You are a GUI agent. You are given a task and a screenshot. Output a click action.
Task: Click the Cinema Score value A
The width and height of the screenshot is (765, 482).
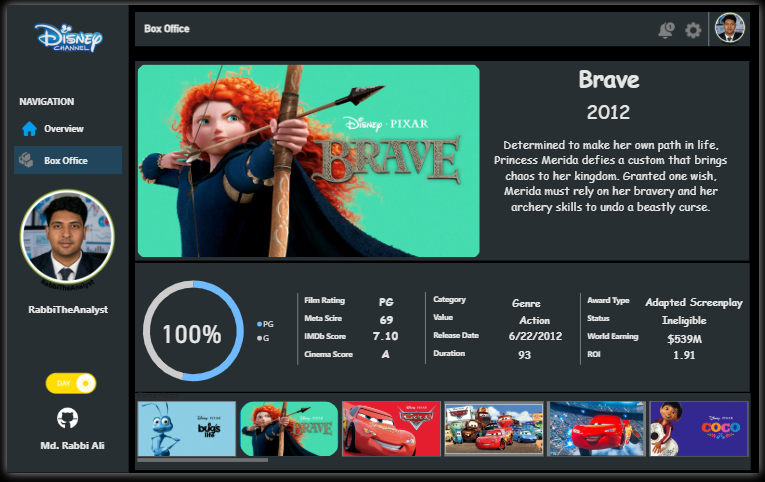click(385, 354)
